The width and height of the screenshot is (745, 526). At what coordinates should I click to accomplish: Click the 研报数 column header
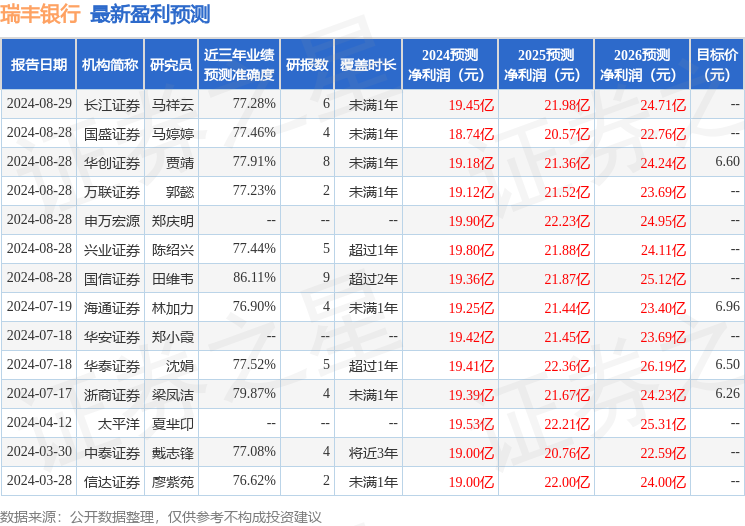click(x=307, y=65)
